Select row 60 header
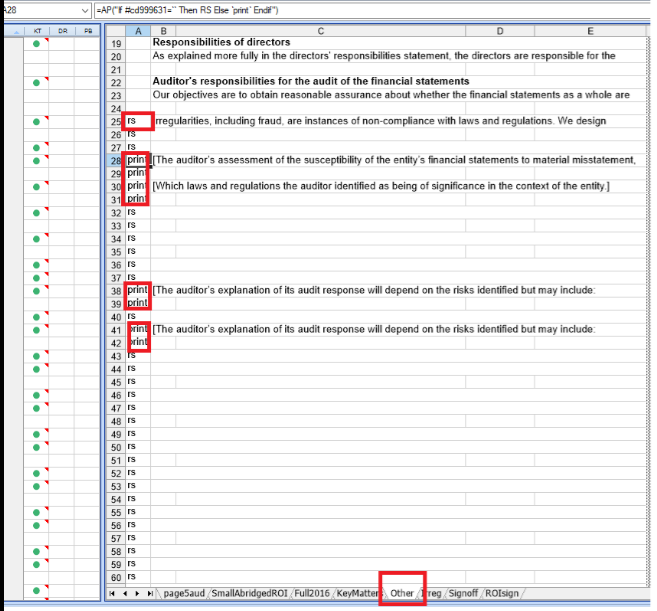657x611 pixels. (116, 577)
